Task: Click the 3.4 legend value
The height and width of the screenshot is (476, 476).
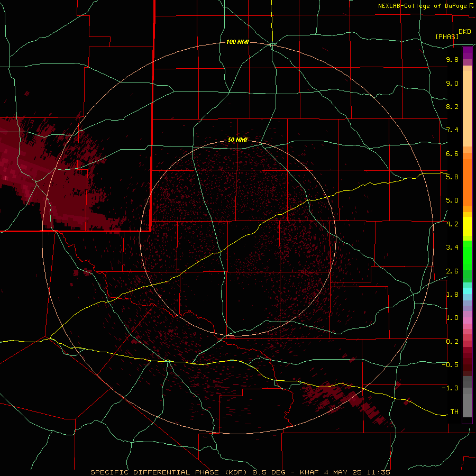Action: tap(452, 248)
